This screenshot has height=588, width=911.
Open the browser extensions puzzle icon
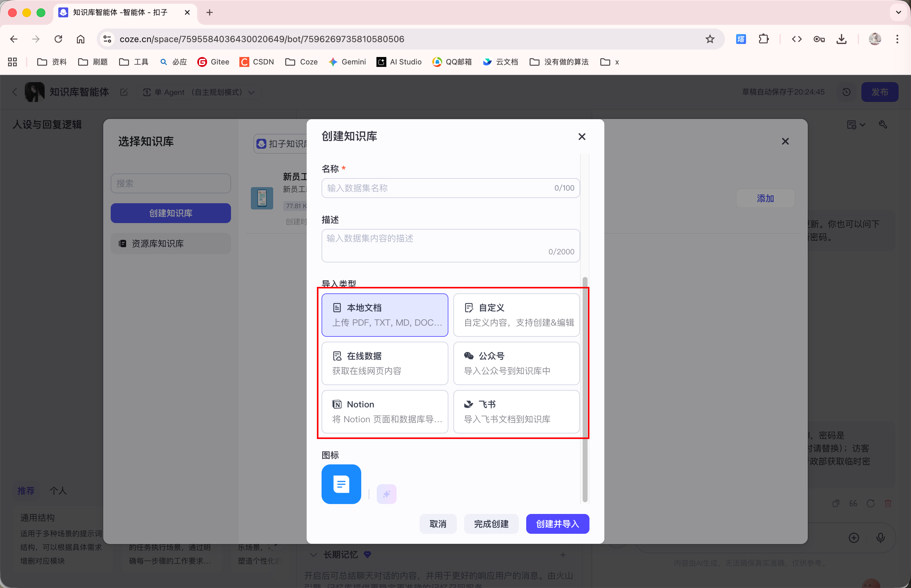point(763,39)
